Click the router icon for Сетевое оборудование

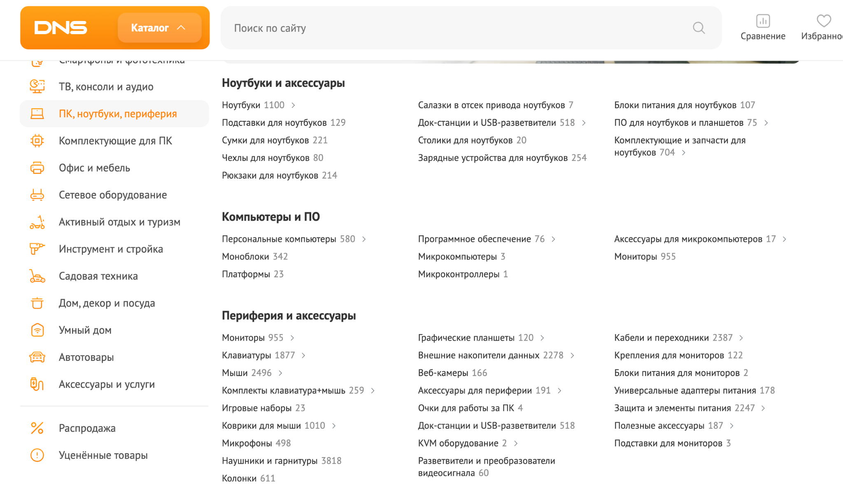[37, 195]
